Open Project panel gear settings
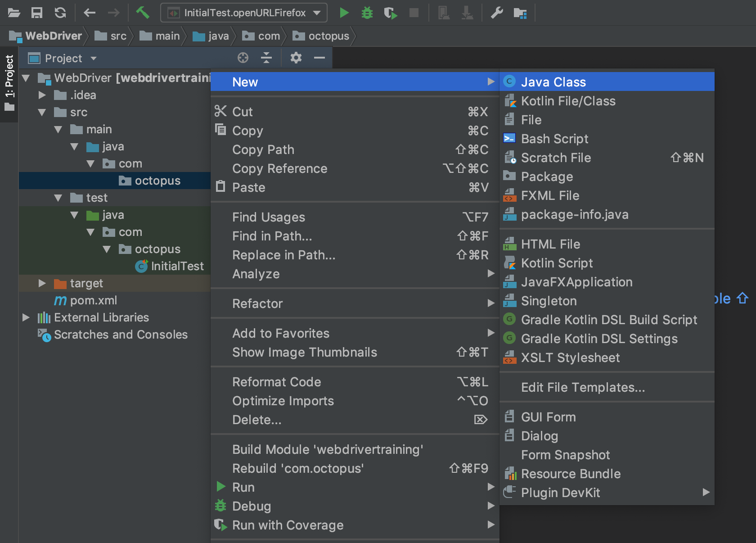Image resolution: width=756 pixels, height=543 pixels. pyautogui.click(x=296, y=58)
